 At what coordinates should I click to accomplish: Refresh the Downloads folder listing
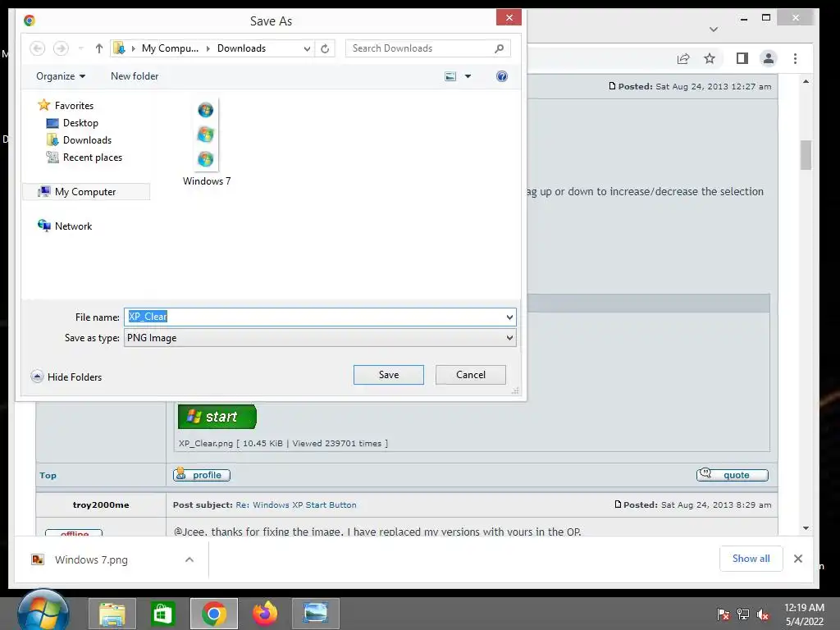pos(325,48)
